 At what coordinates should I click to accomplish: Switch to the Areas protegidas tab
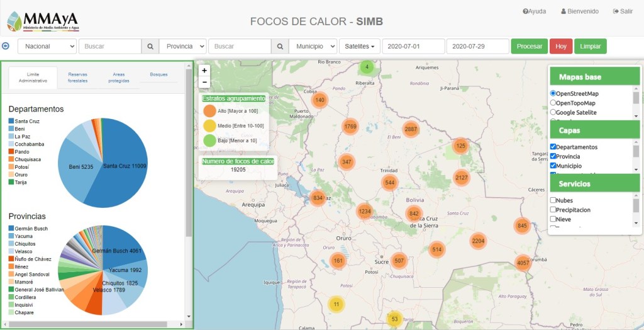pos(119,77)
